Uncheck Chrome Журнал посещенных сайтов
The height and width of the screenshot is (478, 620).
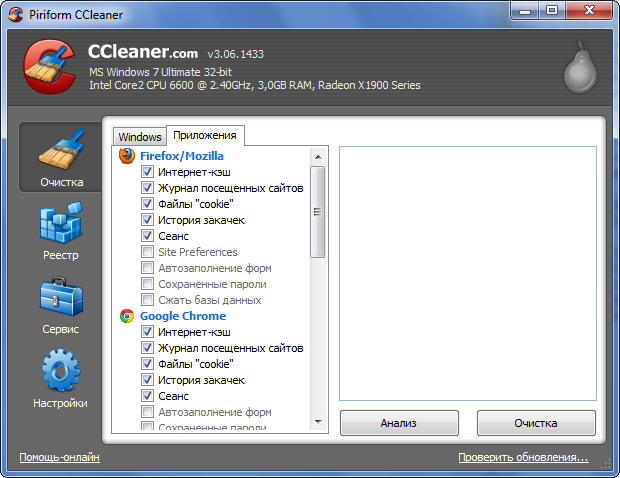[x=147, y=348]
